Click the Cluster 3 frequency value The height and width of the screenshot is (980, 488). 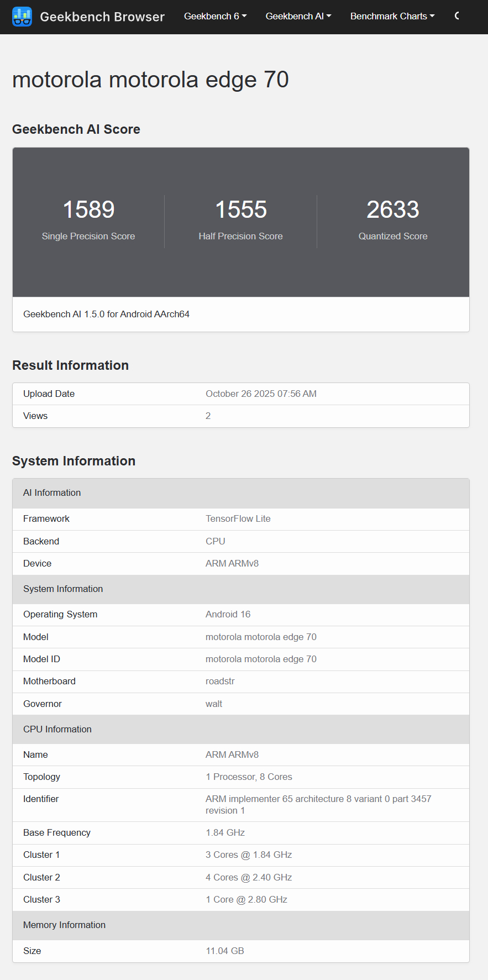[x=246, y=899]
